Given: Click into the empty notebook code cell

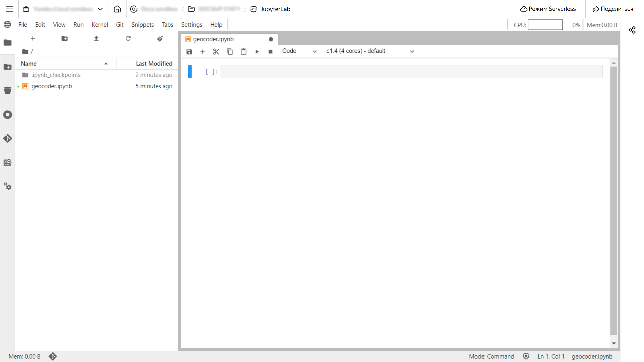Looking at the screenshot, I should (x=411, y=72).
